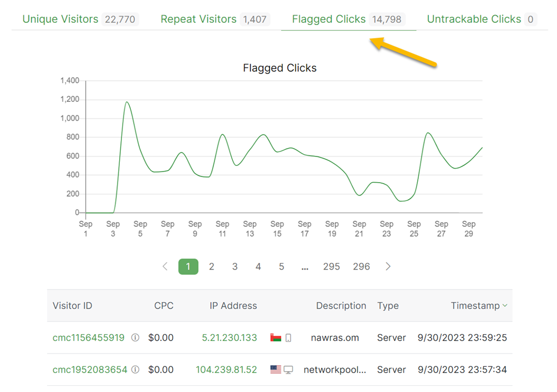Go to previous page arrow
This screenshot has height=392, width=557.
click(165, 267)
